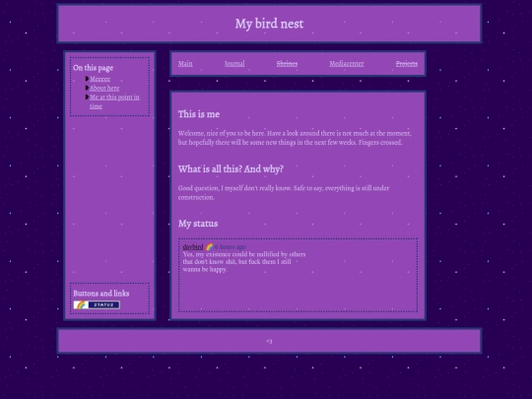Click the '<3' footer text

[269, 341]
